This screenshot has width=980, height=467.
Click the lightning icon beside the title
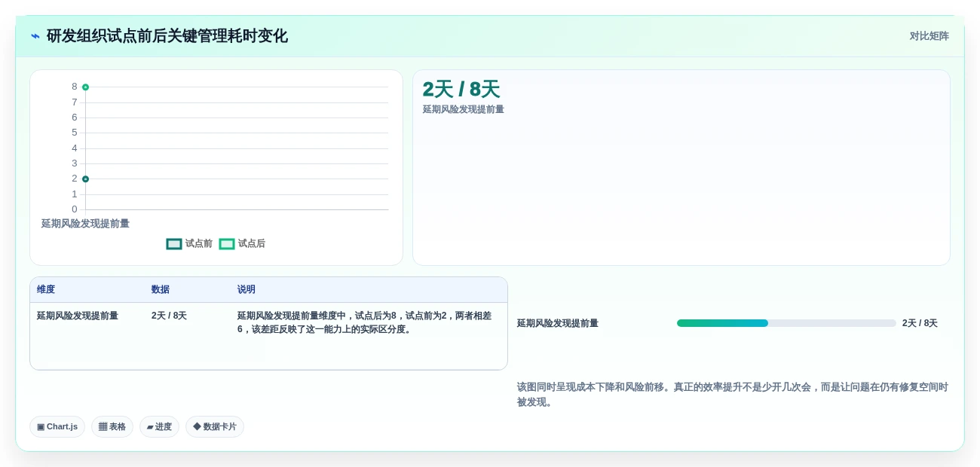tap(35, 36)
